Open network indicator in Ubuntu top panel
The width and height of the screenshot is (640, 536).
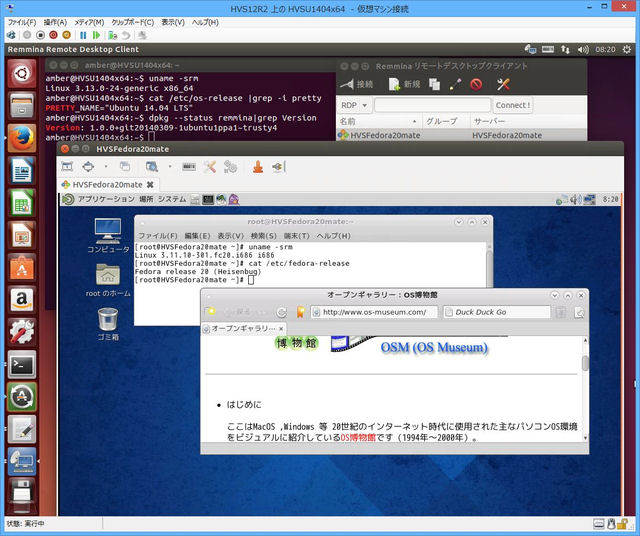pos(565,49)
